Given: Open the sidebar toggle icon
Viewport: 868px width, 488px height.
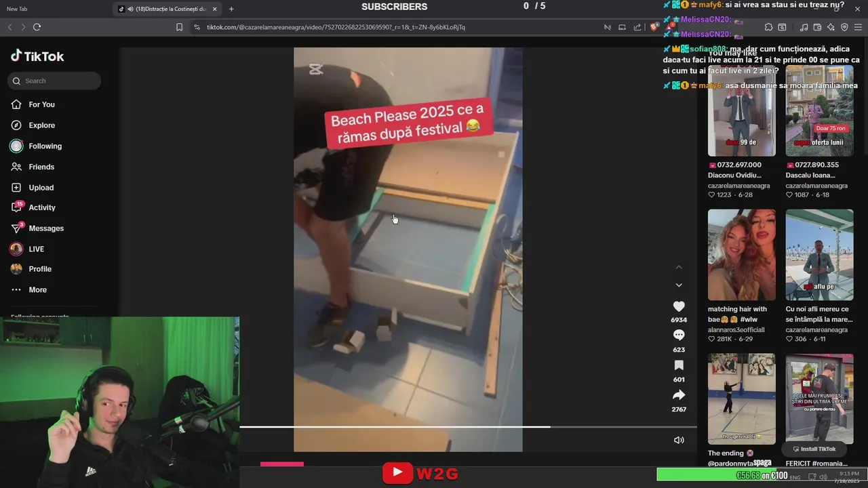Looking at the screenshot, I should [782, 27].
